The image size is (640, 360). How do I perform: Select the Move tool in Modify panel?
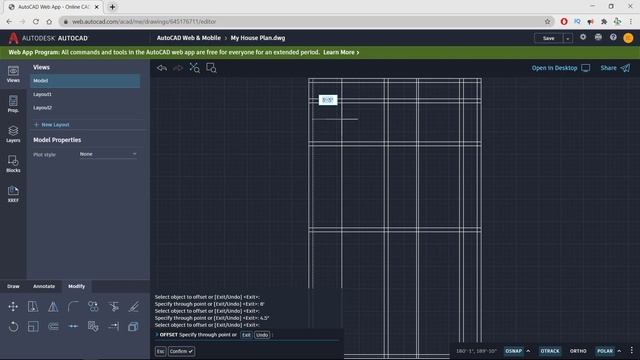(13, 307)
